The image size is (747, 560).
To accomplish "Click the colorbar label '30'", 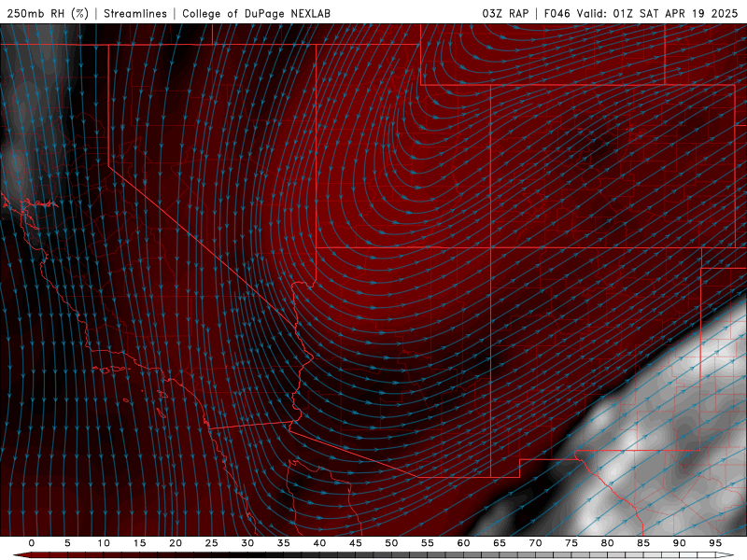I will (x=247, y=543).
